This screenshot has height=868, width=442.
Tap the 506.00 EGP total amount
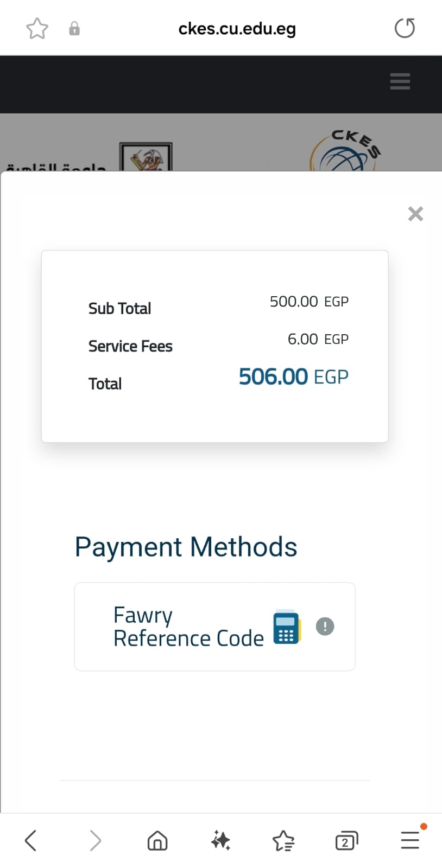tap(294, 376)
